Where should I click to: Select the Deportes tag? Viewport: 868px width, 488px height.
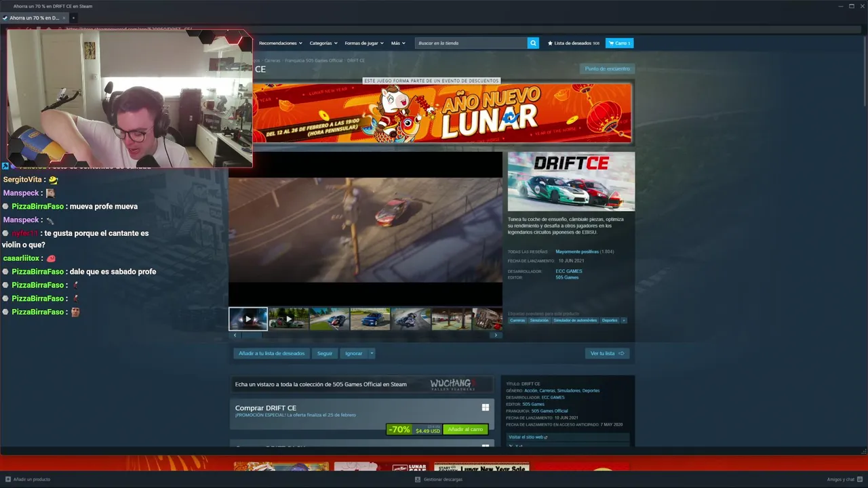tap(610, 320)
